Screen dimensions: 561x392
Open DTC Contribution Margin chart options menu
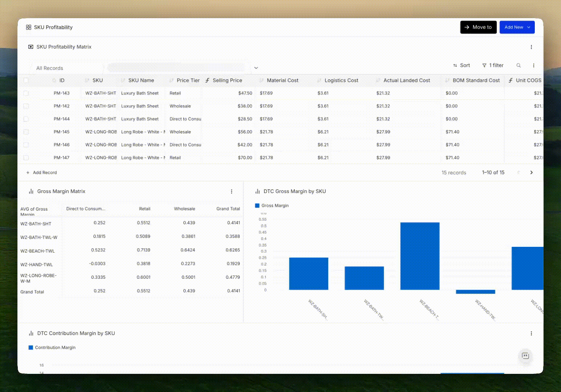click(531, 334)
